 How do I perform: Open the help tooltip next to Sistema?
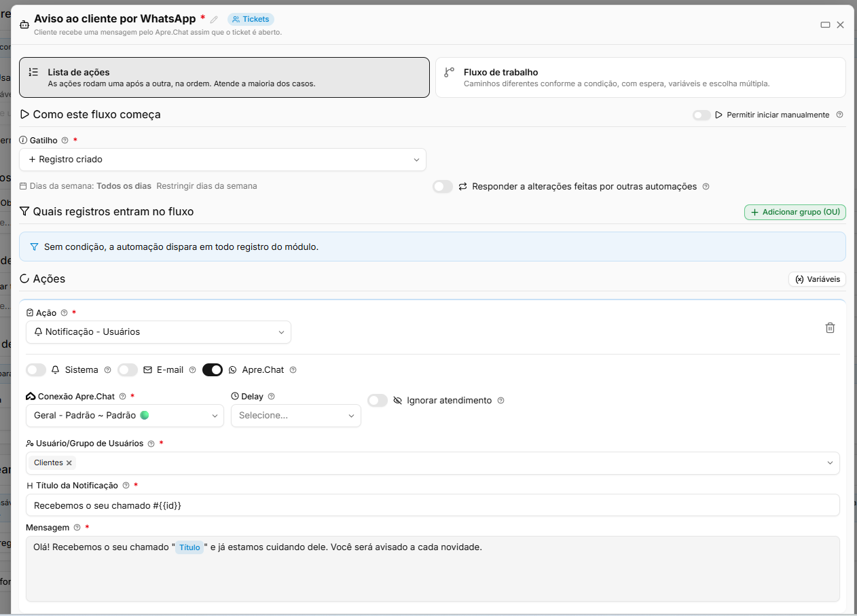pos(107,370)
